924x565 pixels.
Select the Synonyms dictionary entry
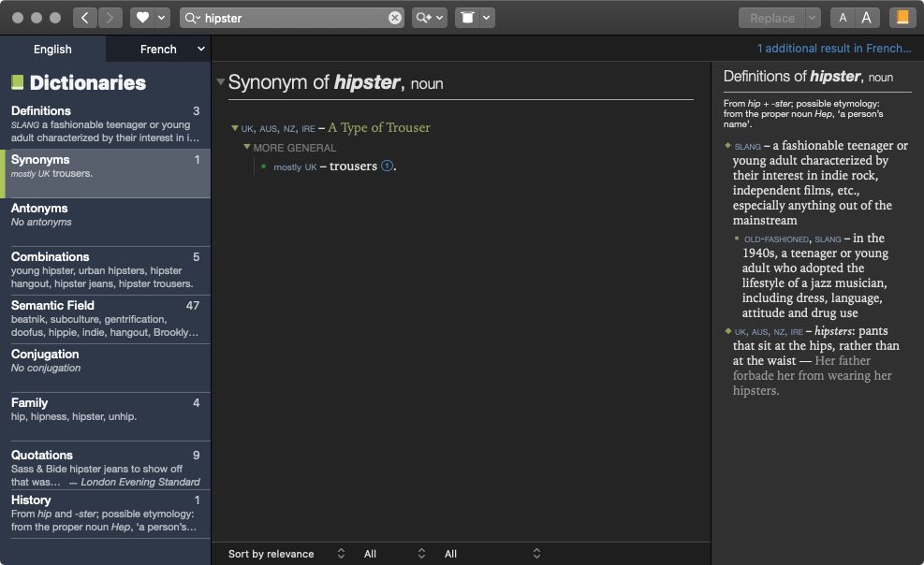[x=105, y=173]
